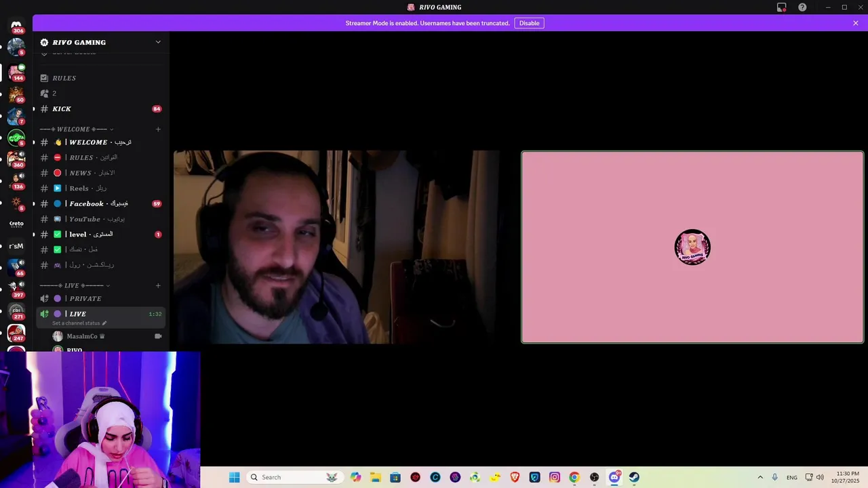
Task: Open the server with badge 65
Action: pos(16,267)
